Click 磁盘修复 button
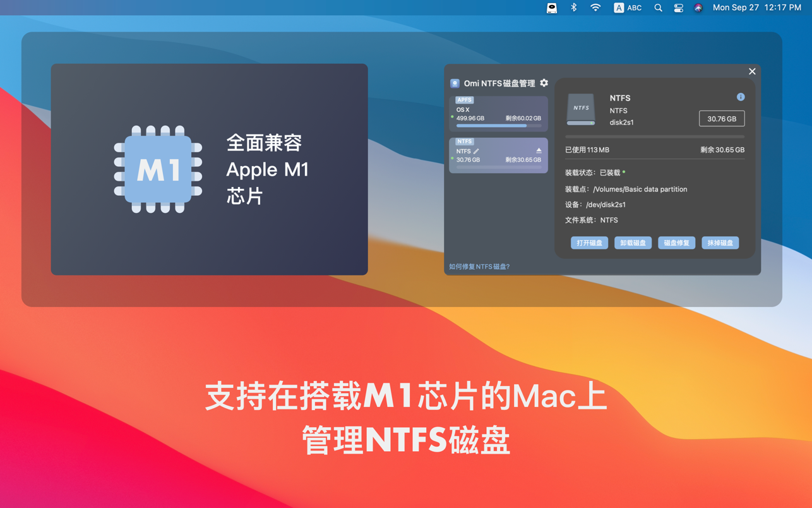Screen dimensions: 812x508 coord(676,243)
